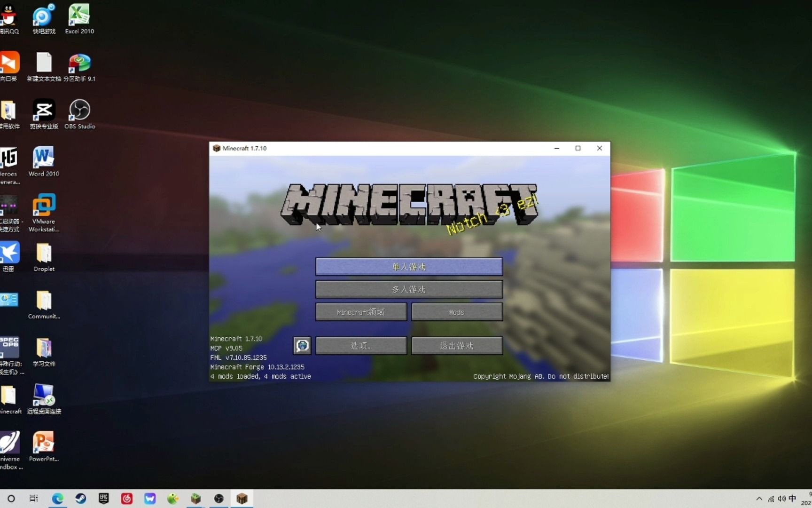
Task: Switch to OBS Studio on taskbar
Action: pyautogui.click(x=219, y=499)
